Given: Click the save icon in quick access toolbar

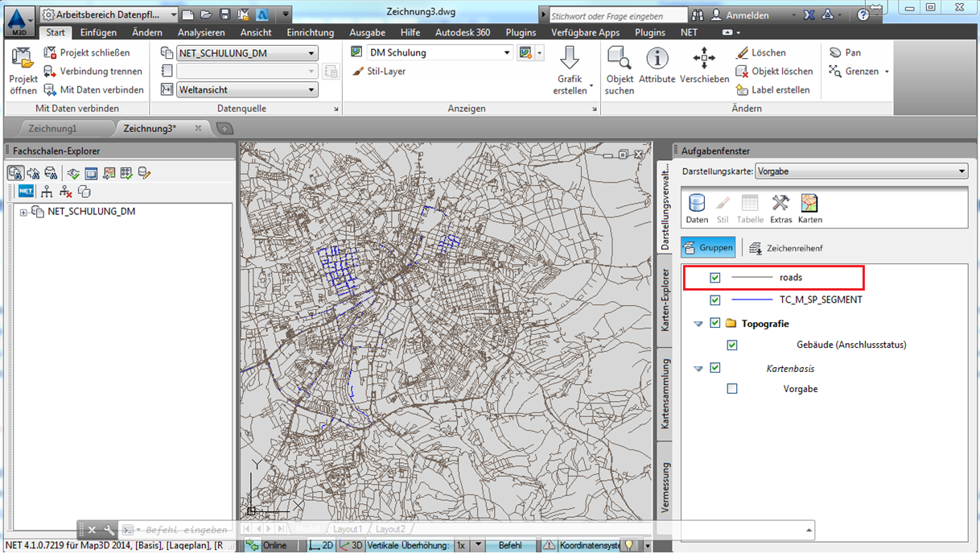Looking at the screenshot, I should pos(224,14).
